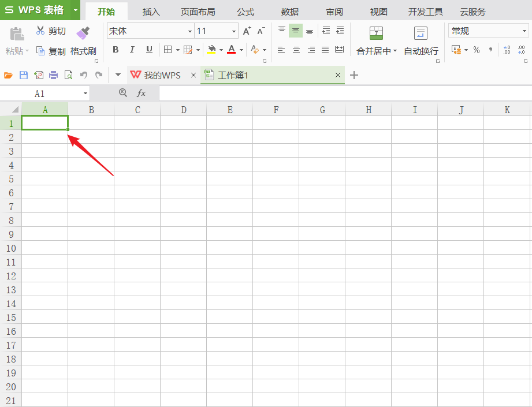The image size is (532, 407).
Task: Add a new document tab with plus
Action: click(354, 75)
